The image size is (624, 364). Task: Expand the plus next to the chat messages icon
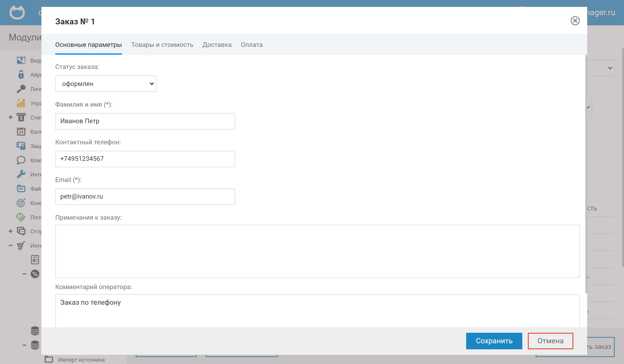[x=10, y=231]
